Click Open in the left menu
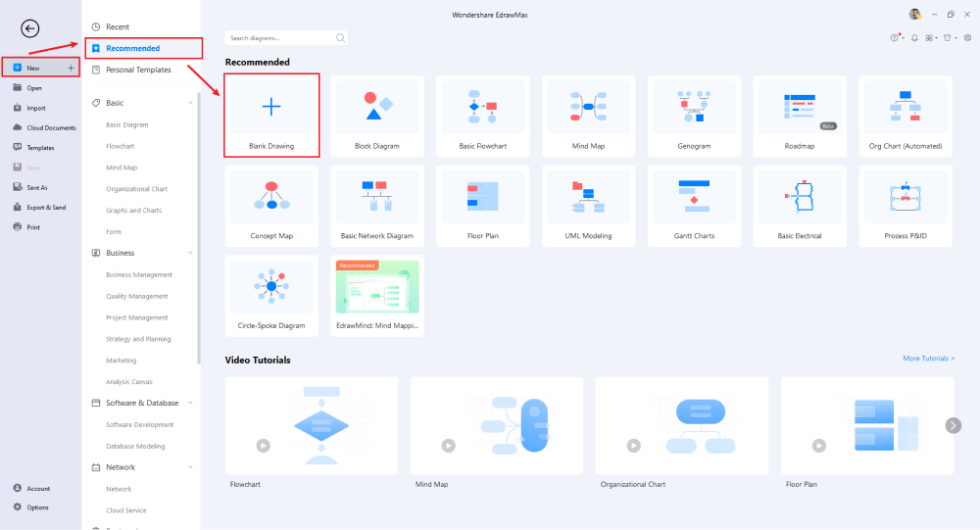The width and height of the screenshot is (980, 530). tap(34, 88)
